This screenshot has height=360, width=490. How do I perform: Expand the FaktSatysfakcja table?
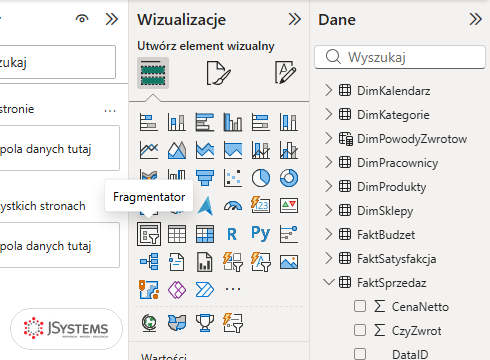(x=329, y=258)
